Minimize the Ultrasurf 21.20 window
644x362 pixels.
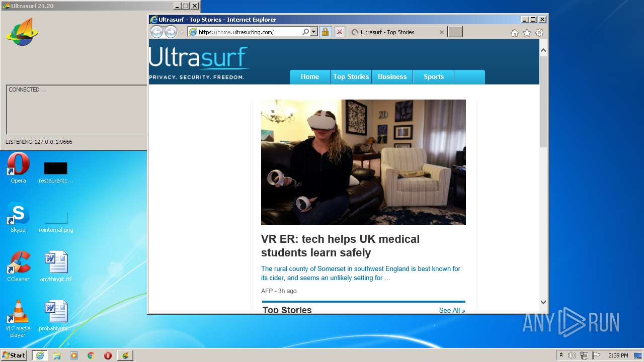click(177, 6)
